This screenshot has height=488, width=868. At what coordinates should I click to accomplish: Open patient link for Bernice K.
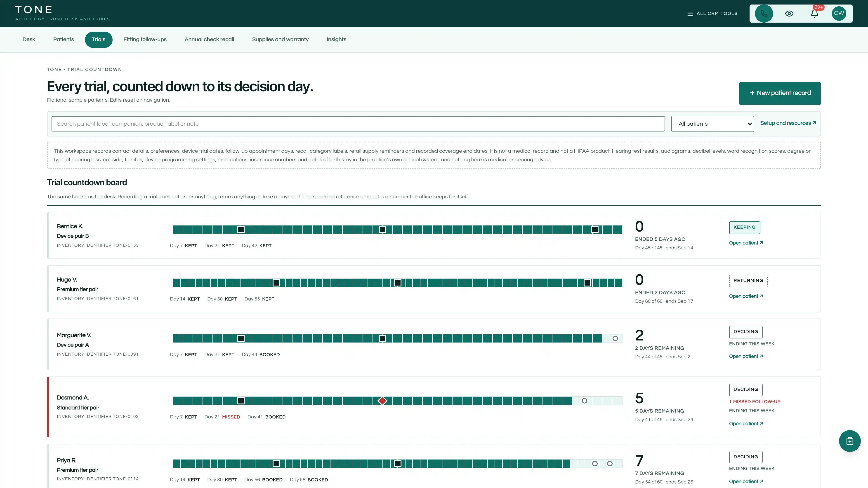point(746,243)
